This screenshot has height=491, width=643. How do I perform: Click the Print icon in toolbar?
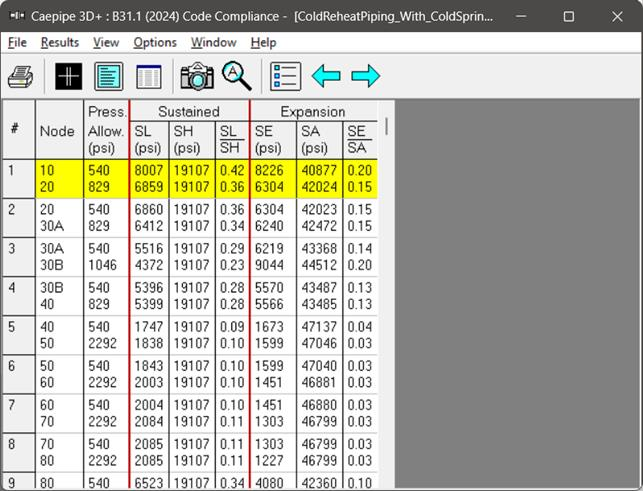[21, 76]
